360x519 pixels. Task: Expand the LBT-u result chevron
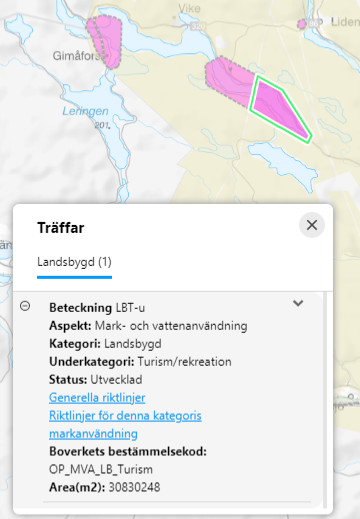pyautogui.click(x=298, y=303)
